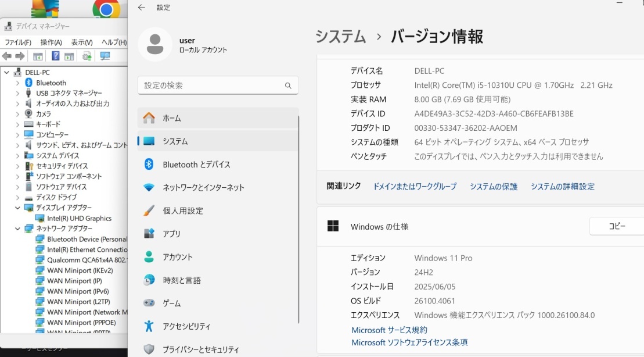Click Settings sidebar scrollbar
644x357 pixels.
pyautogui.click(x=298, y=219)
